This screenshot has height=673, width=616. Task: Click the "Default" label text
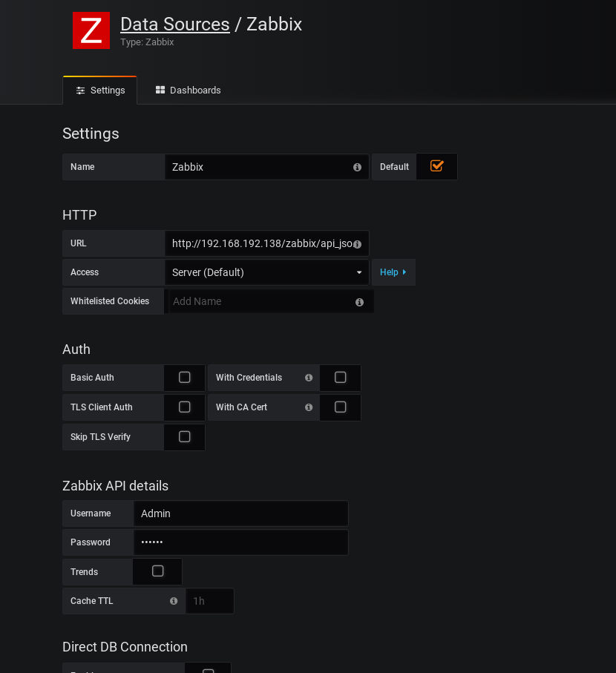[x=394, y=167]
